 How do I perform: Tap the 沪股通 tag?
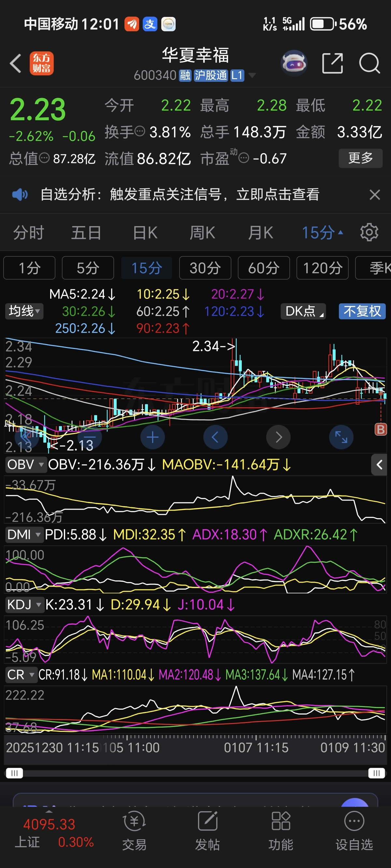coord(211,76)
